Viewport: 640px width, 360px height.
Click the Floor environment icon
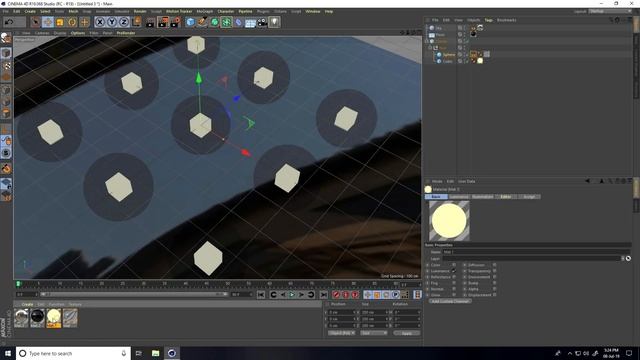(x=250, y=22)
